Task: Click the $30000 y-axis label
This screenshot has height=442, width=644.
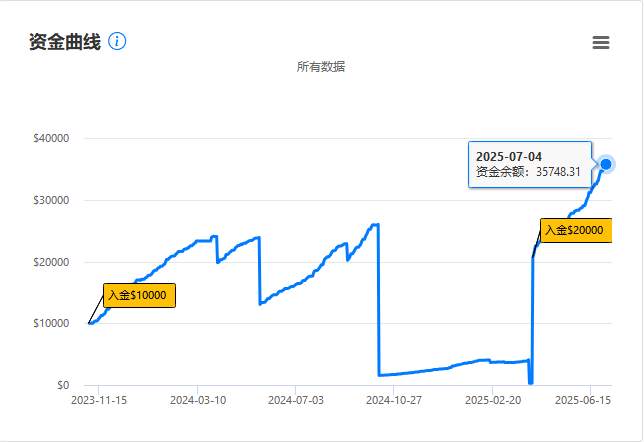Action: (51, 200)
